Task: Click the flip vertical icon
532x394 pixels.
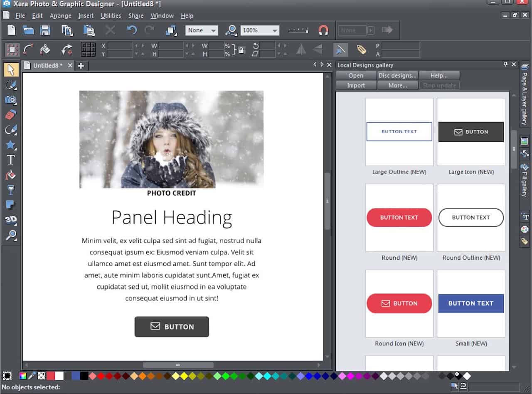Action: 318,50
